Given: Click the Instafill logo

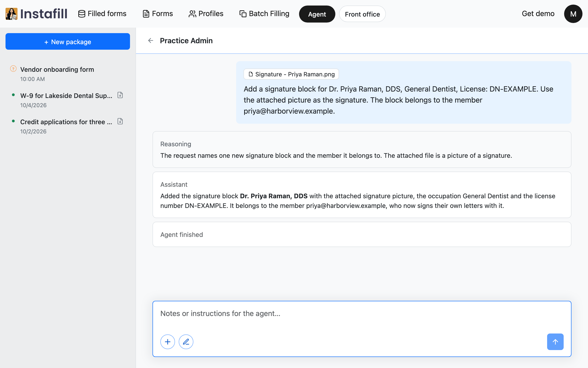Looking at the screenshot, I should 37,14.
